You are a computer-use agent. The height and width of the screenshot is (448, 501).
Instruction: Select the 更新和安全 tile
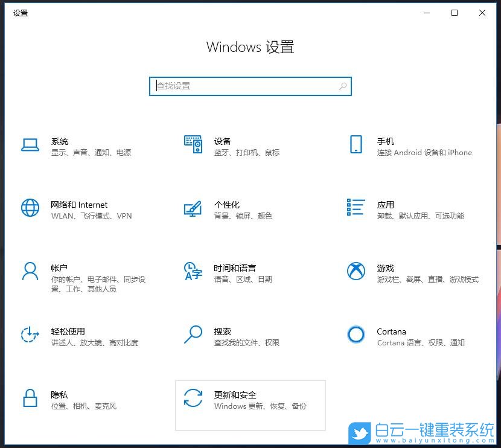250,405
